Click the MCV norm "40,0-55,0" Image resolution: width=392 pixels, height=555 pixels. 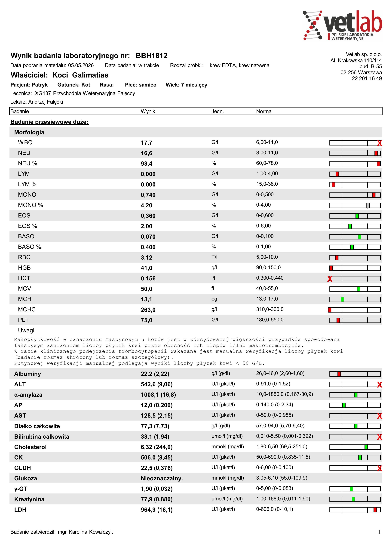tap(267, 288)
